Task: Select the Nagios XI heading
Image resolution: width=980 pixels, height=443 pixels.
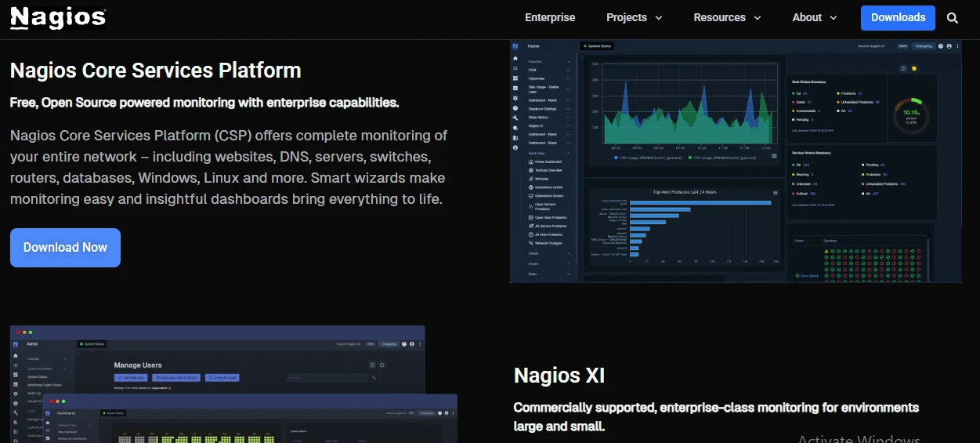Action: [x=559, y=376]
